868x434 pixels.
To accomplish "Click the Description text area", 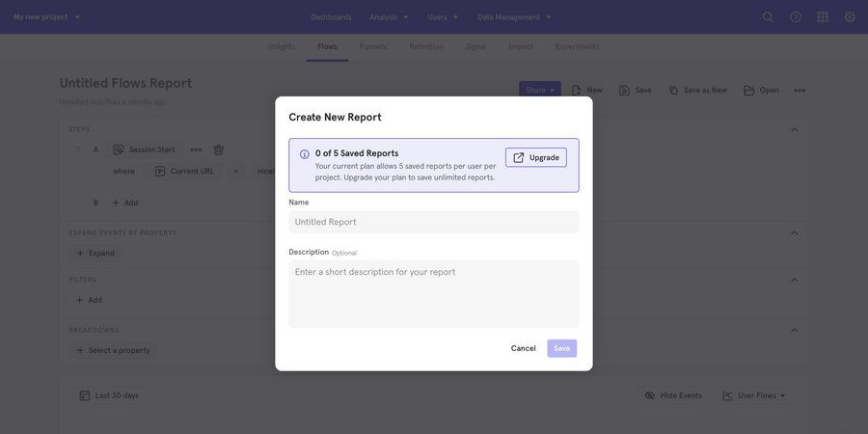I will (x=433, y=294).
